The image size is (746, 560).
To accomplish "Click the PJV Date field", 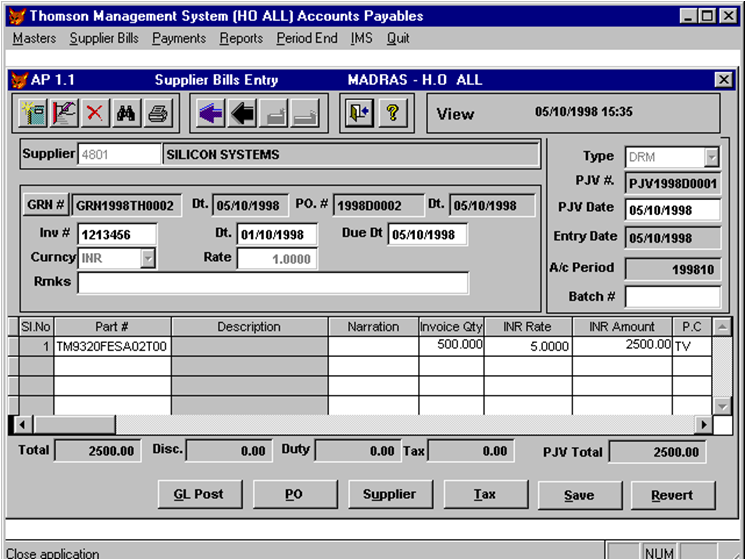I will (x=673, y=210).
